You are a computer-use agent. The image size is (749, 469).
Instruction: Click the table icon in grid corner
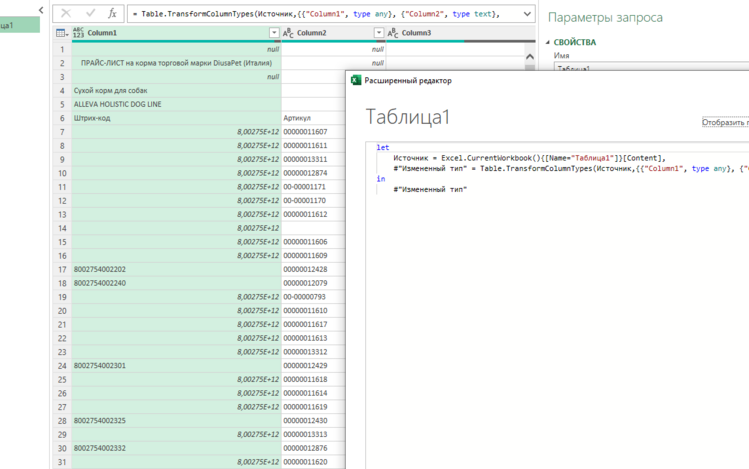61,33
